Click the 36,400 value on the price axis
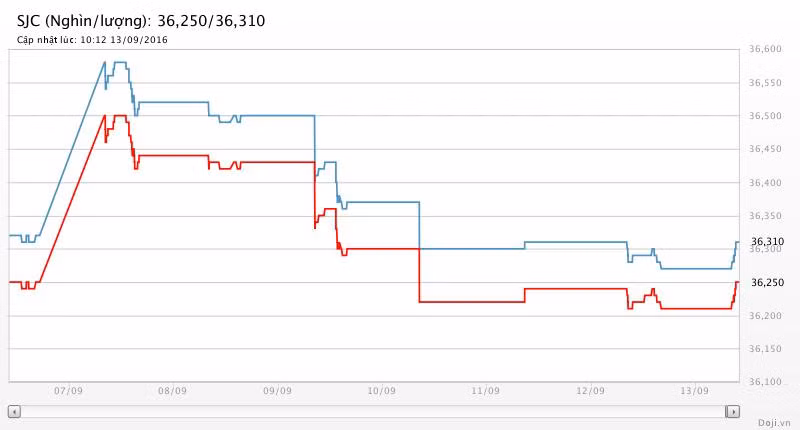 [x=765, y=183]
